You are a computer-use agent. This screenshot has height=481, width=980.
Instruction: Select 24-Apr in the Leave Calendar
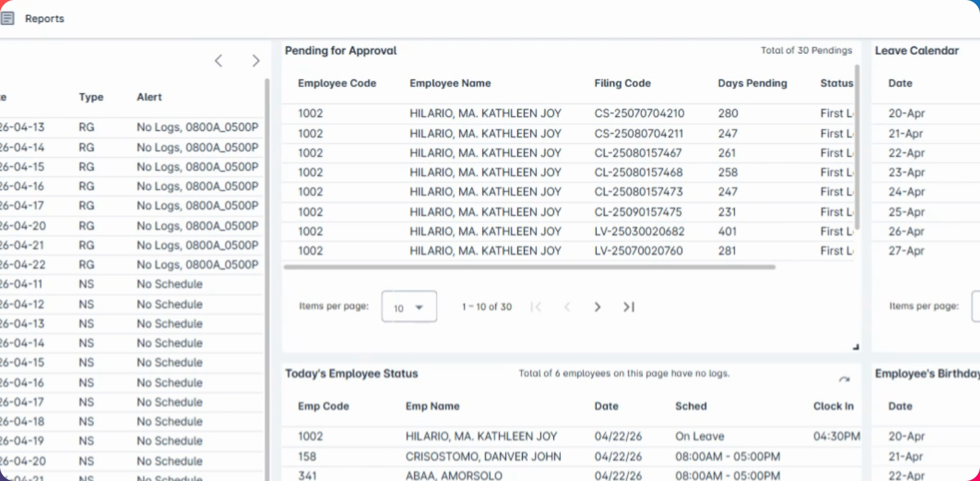coord(907,192)
